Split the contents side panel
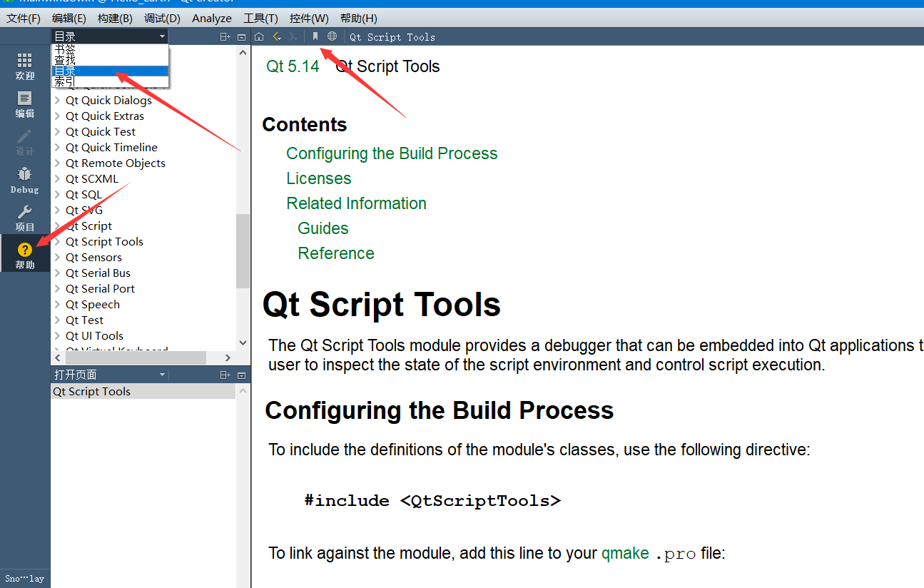924x588 pixels. (225, 36)
